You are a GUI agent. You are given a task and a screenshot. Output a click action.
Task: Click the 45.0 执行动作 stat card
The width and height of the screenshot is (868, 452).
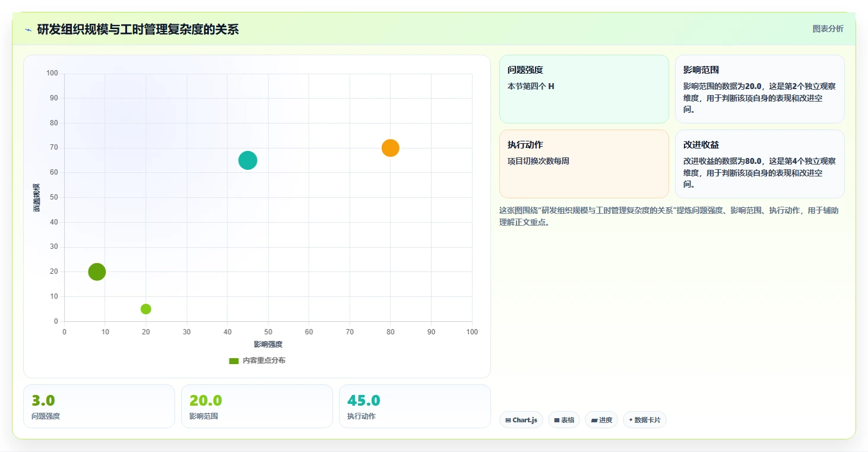(x=415, y=406)
